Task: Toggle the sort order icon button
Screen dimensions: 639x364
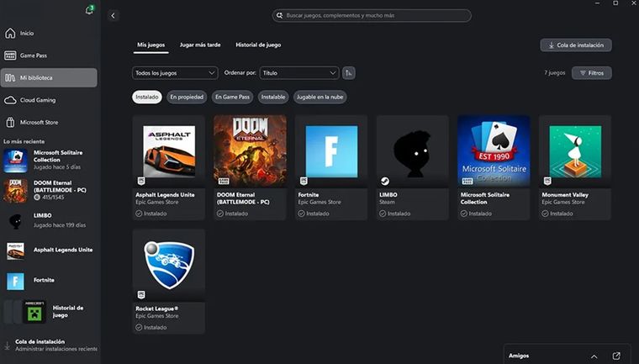Action: tap(349, 73)
